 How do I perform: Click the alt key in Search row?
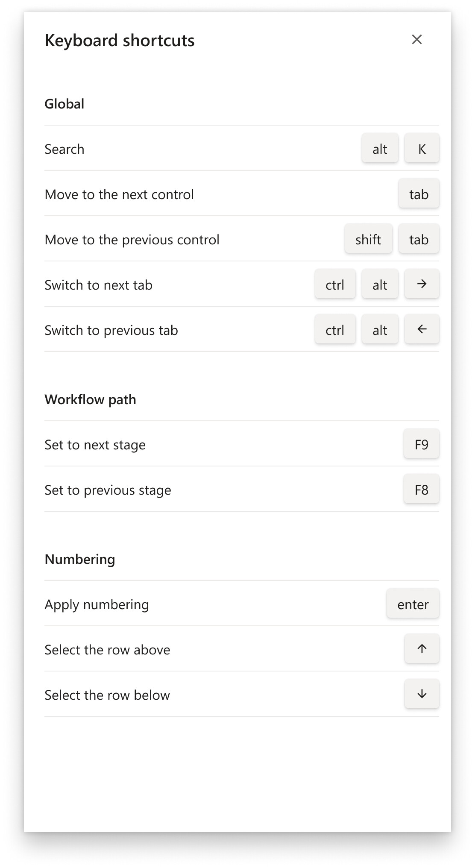[x=380, y=149]
